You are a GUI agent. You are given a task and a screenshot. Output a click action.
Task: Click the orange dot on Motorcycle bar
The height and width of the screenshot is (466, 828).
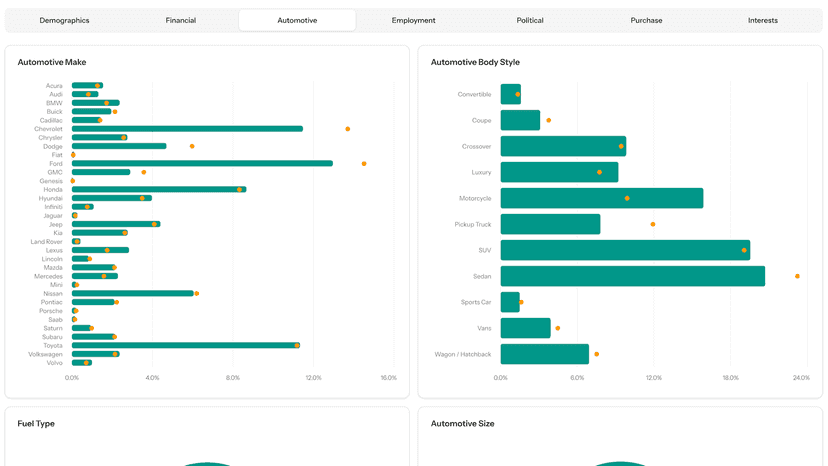point(627,199)
